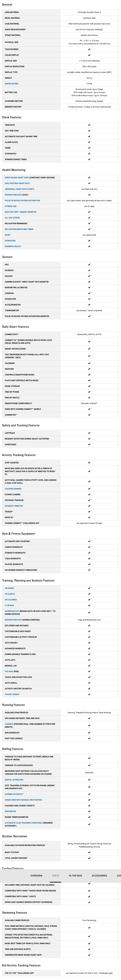Open the In The Box tab
Screen dimensions: 121x980
pos(75,876)
